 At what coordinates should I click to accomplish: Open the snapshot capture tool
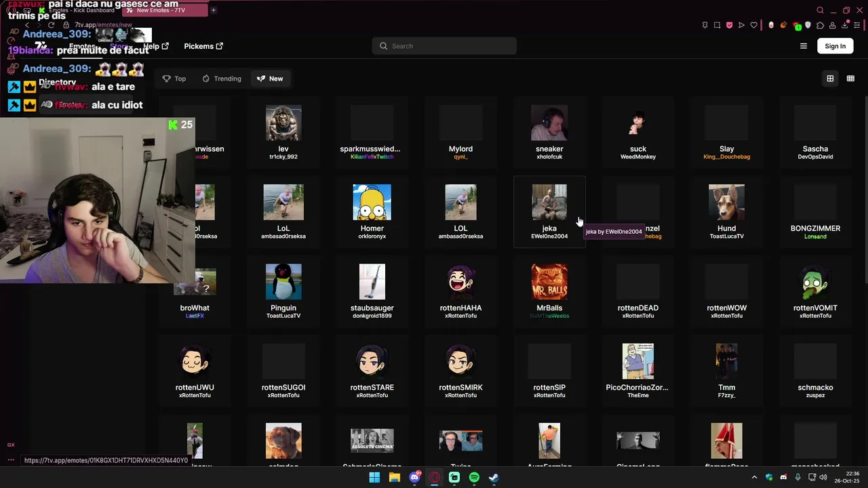pyautogui.click(x=717, y=25)
